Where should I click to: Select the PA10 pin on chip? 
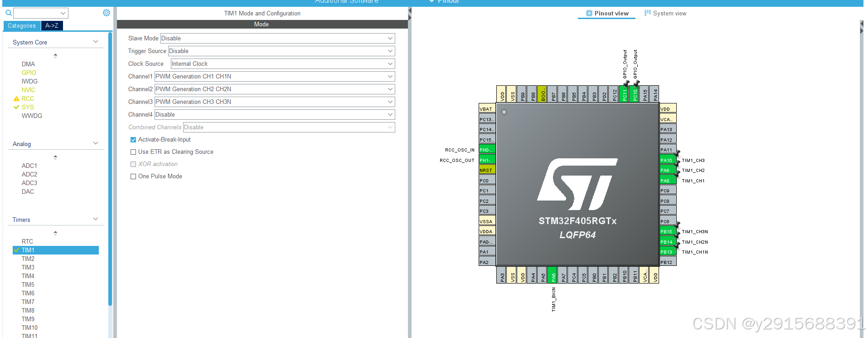tap(668, 160)
